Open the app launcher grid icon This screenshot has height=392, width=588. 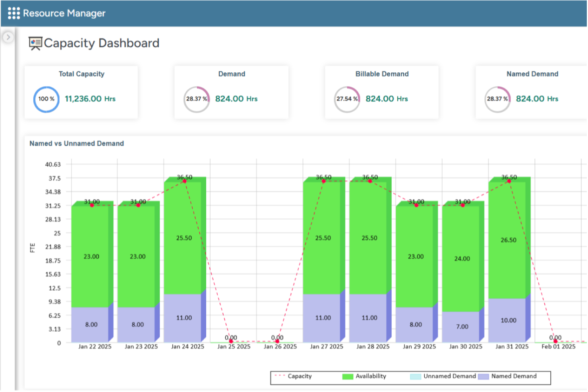pyautogui.click(x=14, y=13)
